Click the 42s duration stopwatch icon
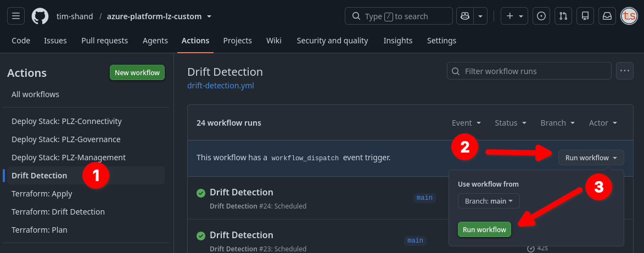The image size is (644, 253). tap(531, 248)
